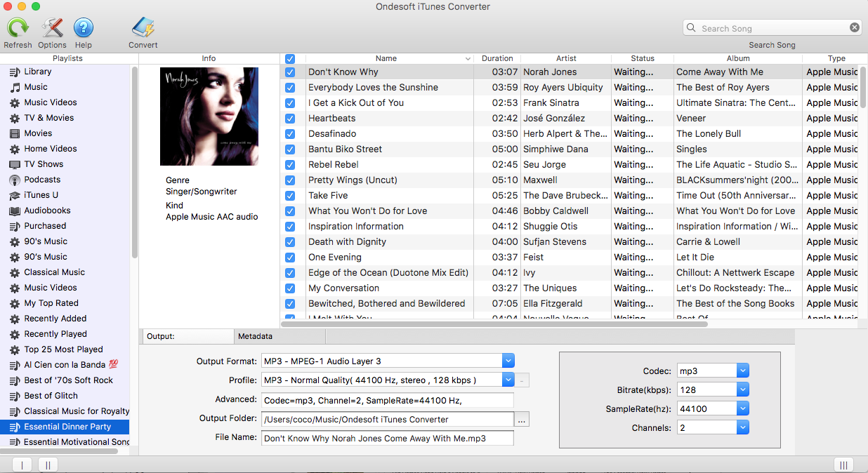This screenshot has height=473, width=868.
Task: Click the TV Shows screen icon
Action: point(15,164)
